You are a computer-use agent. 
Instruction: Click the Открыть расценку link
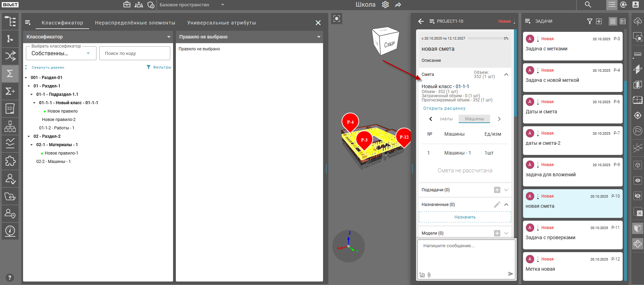(444, 108)
